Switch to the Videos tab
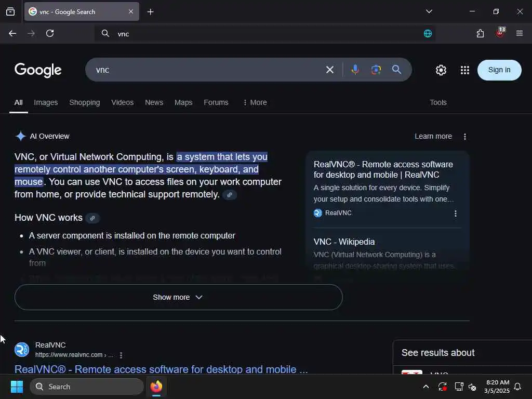The image size is (532, 399). point(123,102)
